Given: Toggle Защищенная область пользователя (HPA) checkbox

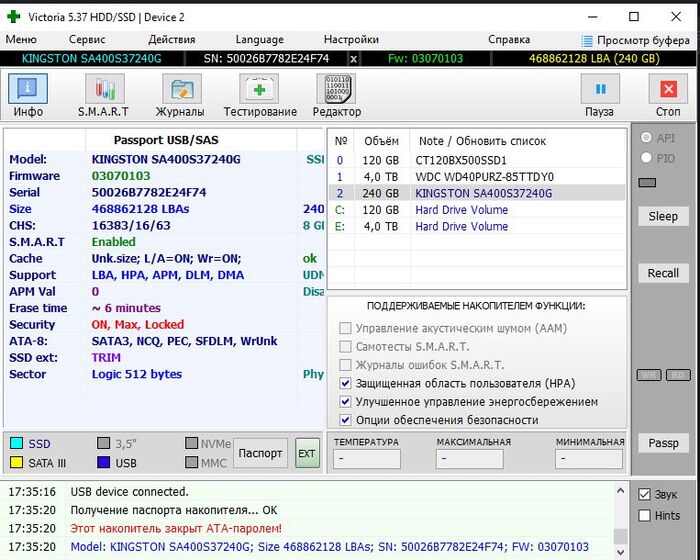Looking at the screenshot, I should 345,383.
